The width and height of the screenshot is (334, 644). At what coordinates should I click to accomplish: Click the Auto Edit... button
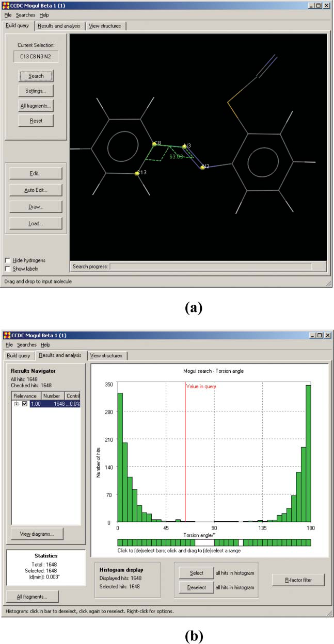click(36, 190)
